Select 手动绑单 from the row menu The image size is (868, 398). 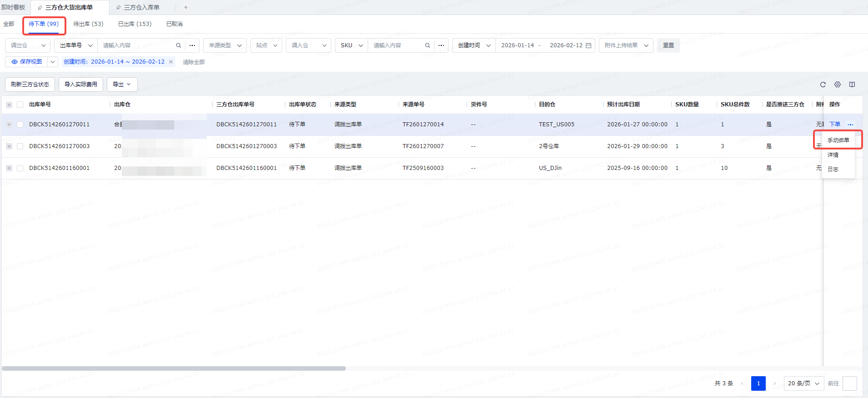tap(838, 140)
